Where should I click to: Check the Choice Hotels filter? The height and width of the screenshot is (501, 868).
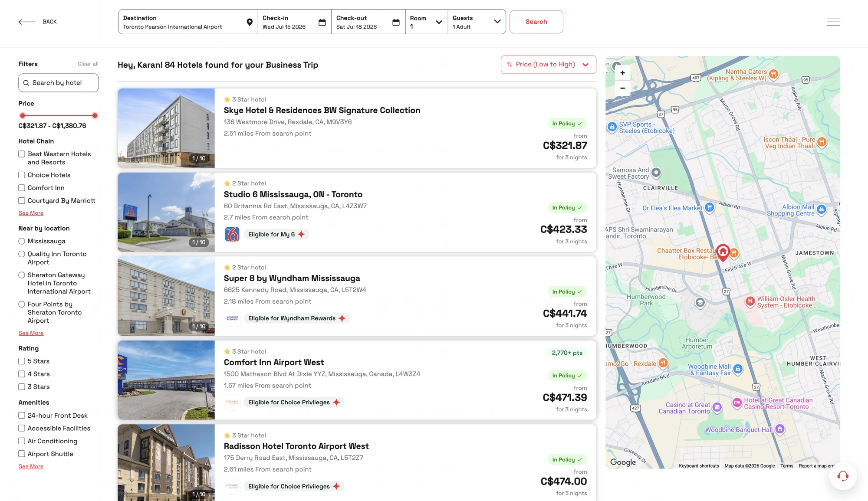point(22,175)
